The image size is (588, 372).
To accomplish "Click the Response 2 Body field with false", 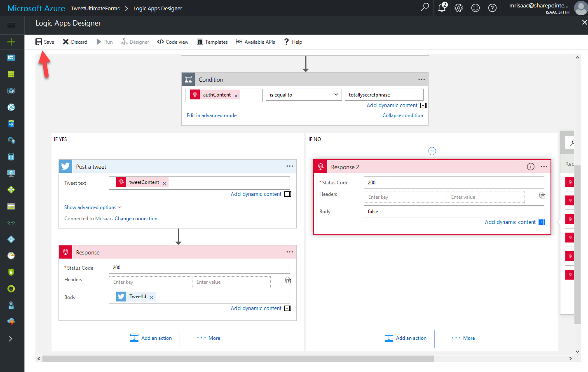I will point(454,212).
